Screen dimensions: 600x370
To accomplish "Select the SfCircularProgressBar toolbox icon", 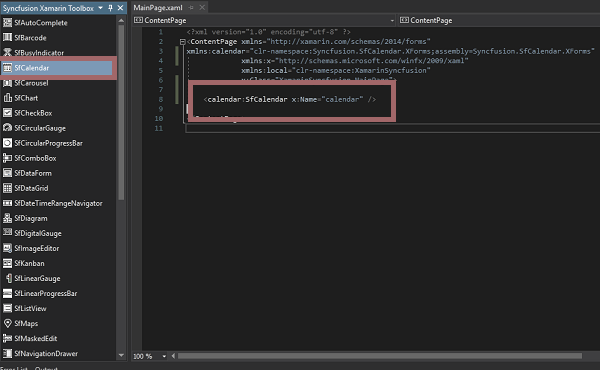I will [x=7, y=143].
